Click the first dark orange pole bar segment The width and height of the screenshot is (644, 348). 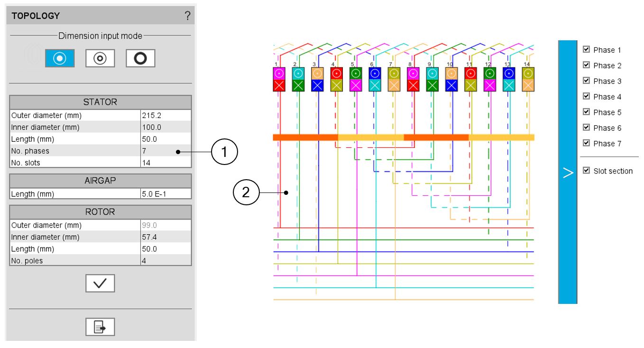coord(305,137)
